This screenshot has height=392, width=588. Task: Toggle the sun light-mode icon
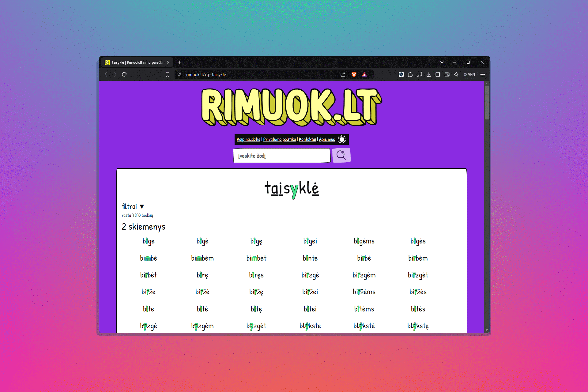(342, 139)
